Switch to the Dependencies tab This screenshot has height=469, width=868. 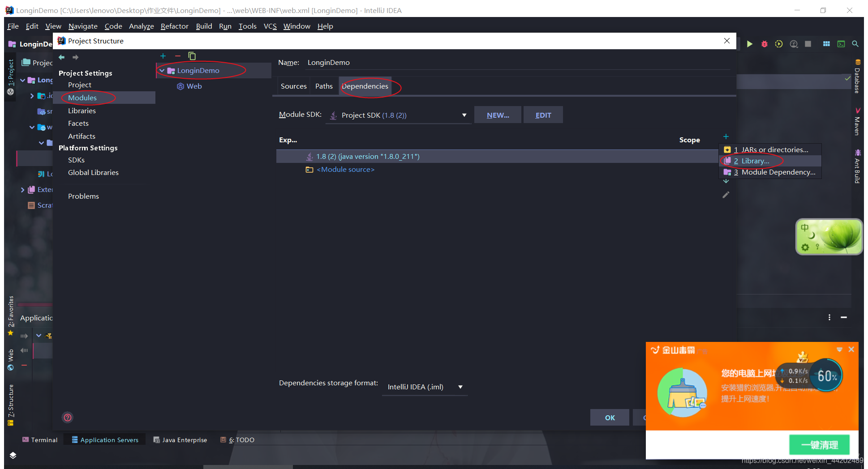click(x=365, y=86)
